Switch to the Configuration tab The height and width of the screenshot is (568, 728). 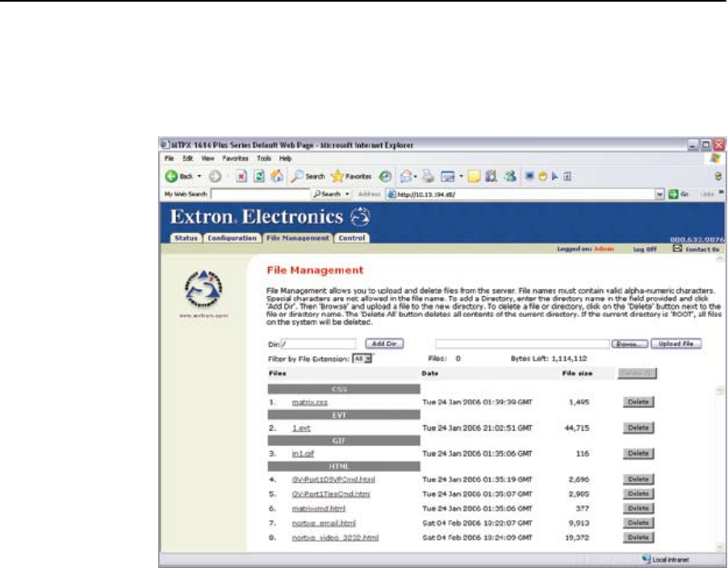coord(232,238)
